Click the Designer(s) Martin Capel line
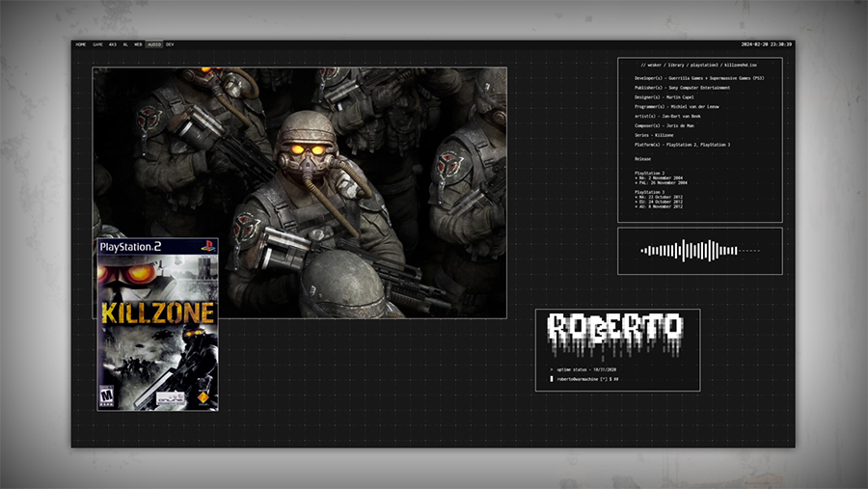This screenshot has width=868, height=489. 664,96
